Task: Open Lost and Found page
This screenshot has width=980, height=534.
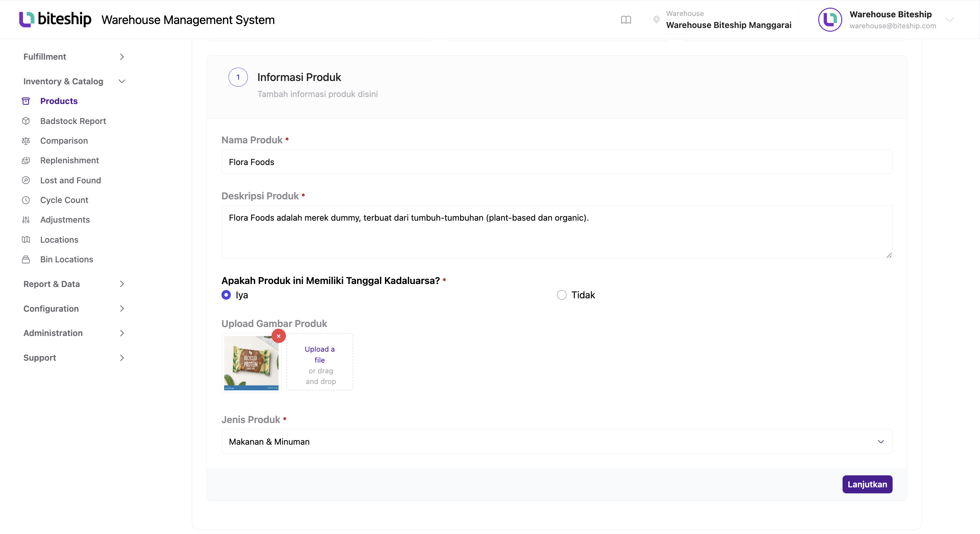Action: coord(71,180)
